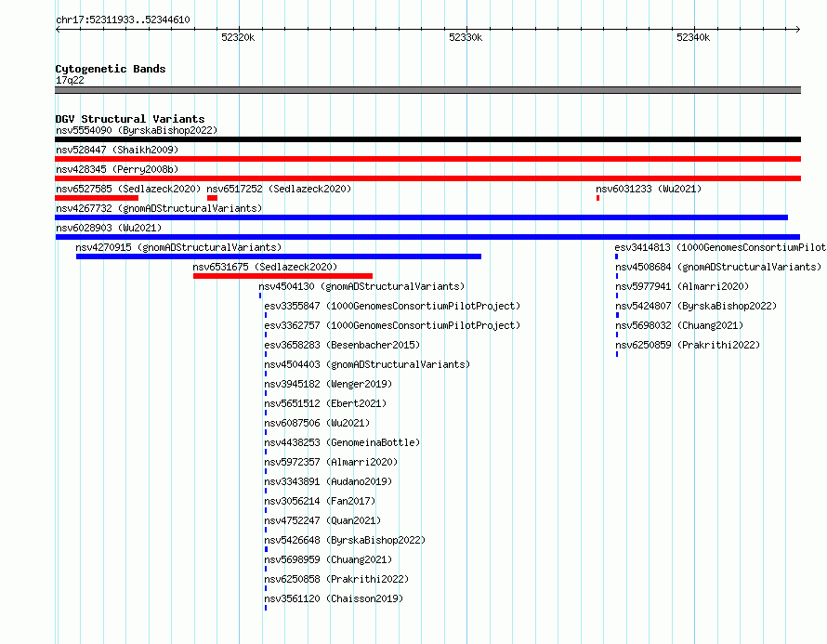Open nsv5651512 (Ebert2021) label
The image size is (827, 644).
[325, 403]
